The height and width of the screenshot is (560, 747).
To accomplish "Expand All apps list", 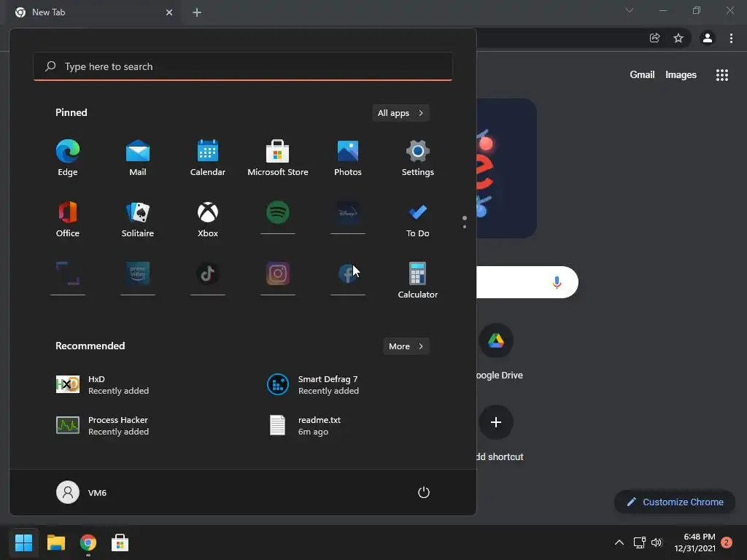I will pos(400,113).
